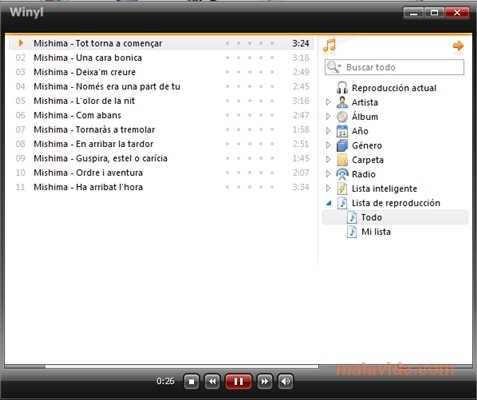Click the orange play indicator on first track

point(21,43)
